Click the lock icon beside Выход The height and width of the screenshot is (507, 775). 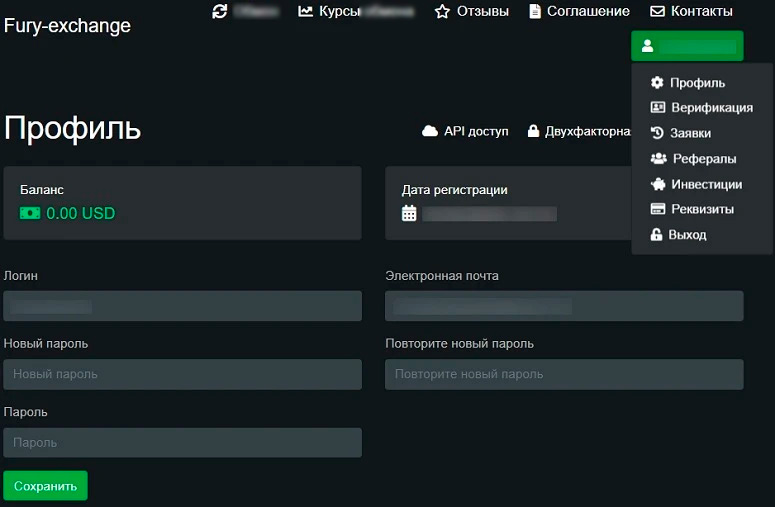[x=657, y=235]
